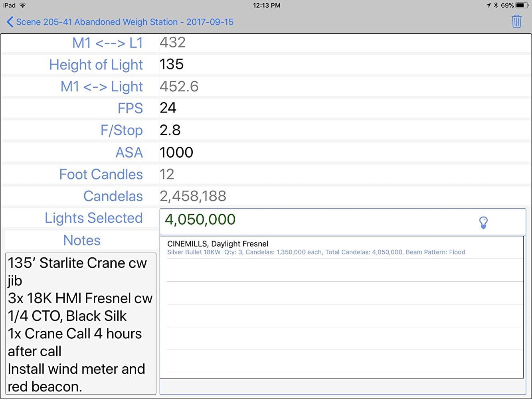Go back to Scene 205-41 Abandoned Weigh Station
532x399 pixels.
(x=125, y=22)
